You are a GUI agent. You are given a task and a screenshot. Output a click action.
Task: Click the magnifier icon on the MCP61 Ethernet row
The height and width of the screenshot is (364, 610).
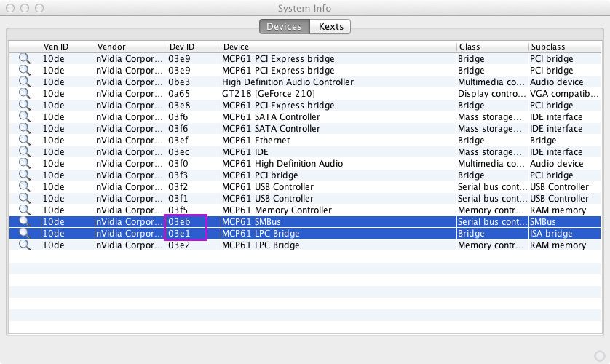click(x=25, y=140)
